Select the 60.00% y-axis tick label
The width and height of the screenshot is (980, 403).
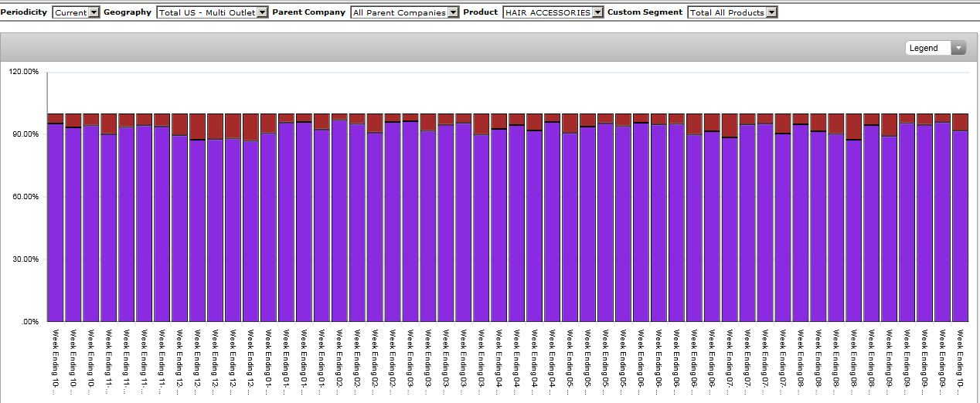26,197
